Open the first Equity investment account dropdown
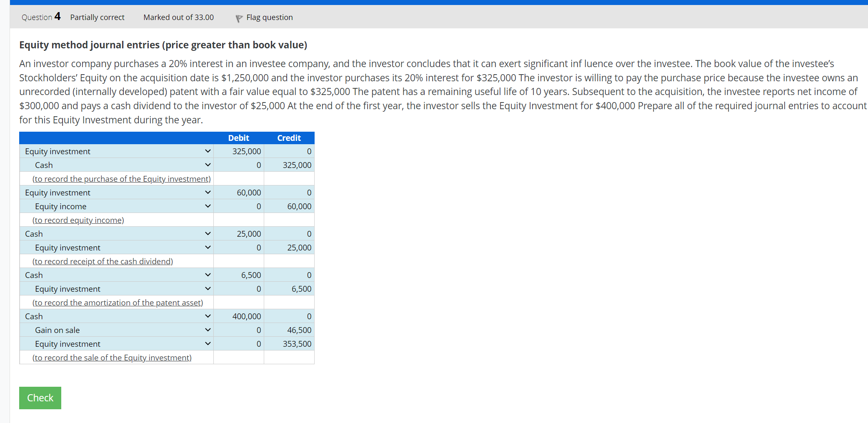This screenshot has width=868, height=423. [x=208, y=151]
